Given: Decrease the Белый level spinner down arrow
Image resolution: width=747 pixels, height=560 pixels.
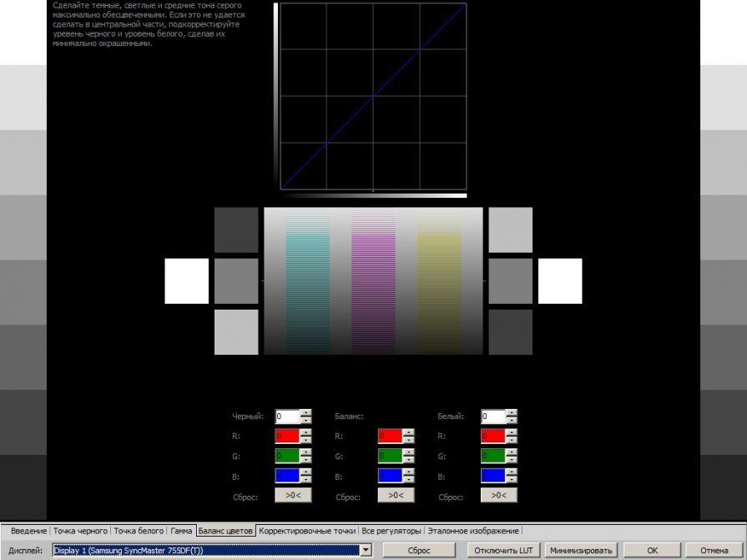Looking at the screenshot, I should (x=512, y=420).
